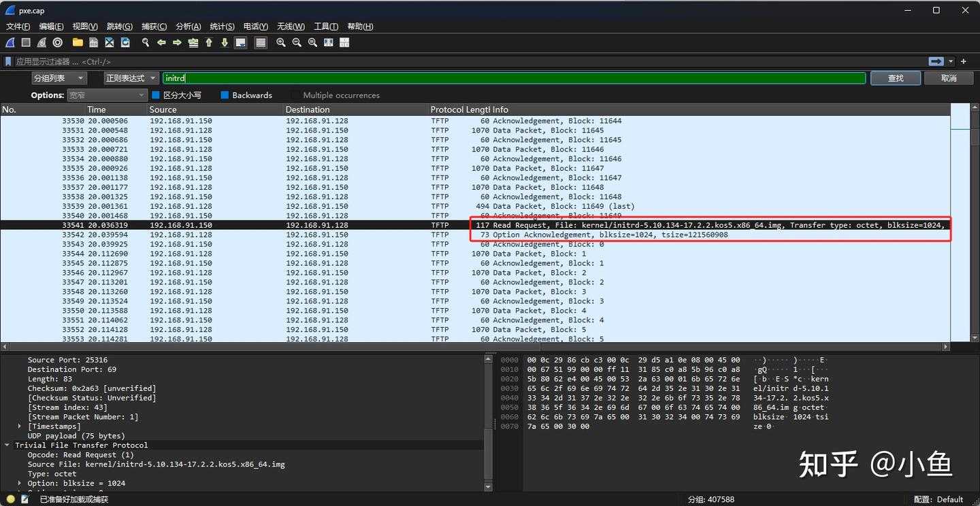Screen dimensions: 980x506
Task: Open a capture file via folder icon
Action: pos(78,43)
